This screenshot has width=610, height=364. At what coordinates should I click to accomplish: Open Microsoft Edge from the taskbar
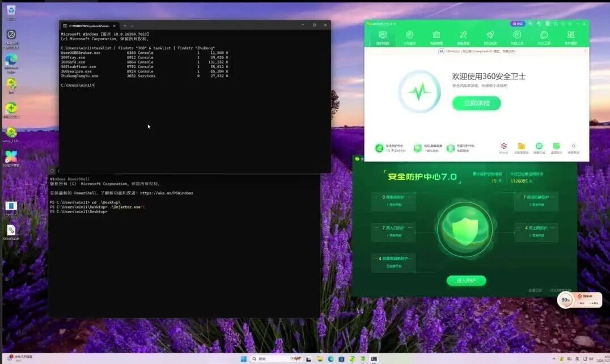331,359
